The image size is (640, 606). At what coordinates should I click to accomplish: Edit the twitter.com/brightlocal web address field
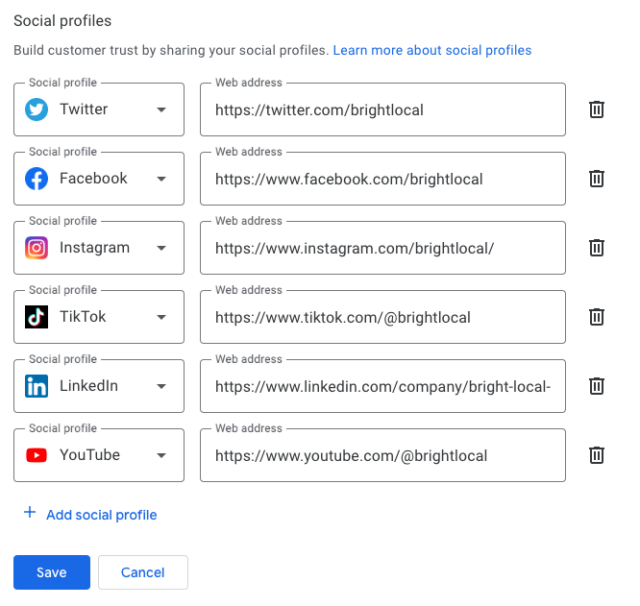click(383, 109)
